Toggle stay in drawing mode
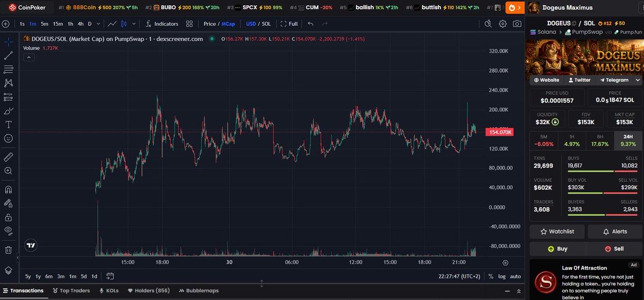 9,203
